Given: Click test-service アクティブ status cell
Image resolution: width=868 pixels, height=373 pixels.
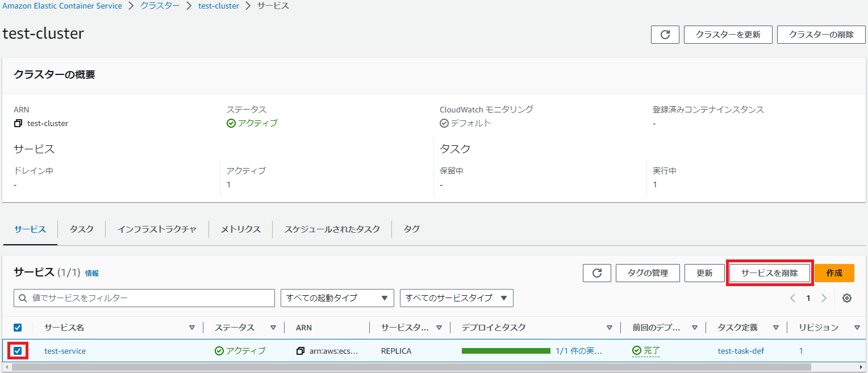Looking at the screenshot, I should (240, 351).
